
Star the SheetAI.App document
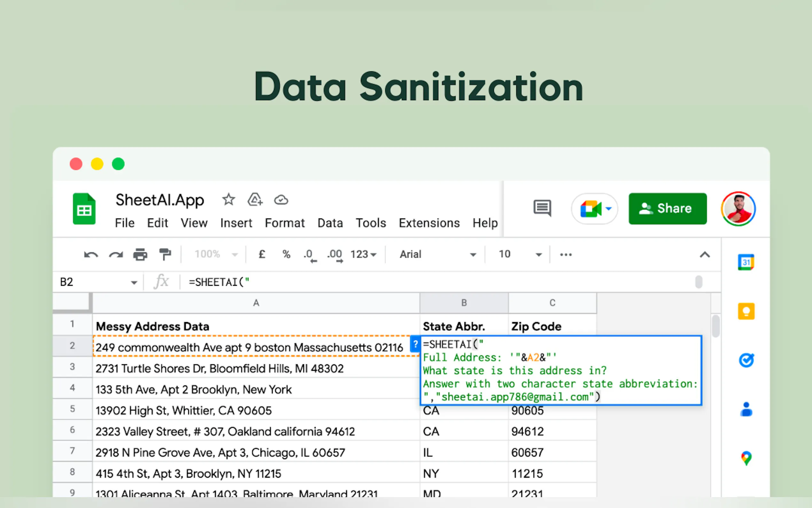(x=229, y=200)
